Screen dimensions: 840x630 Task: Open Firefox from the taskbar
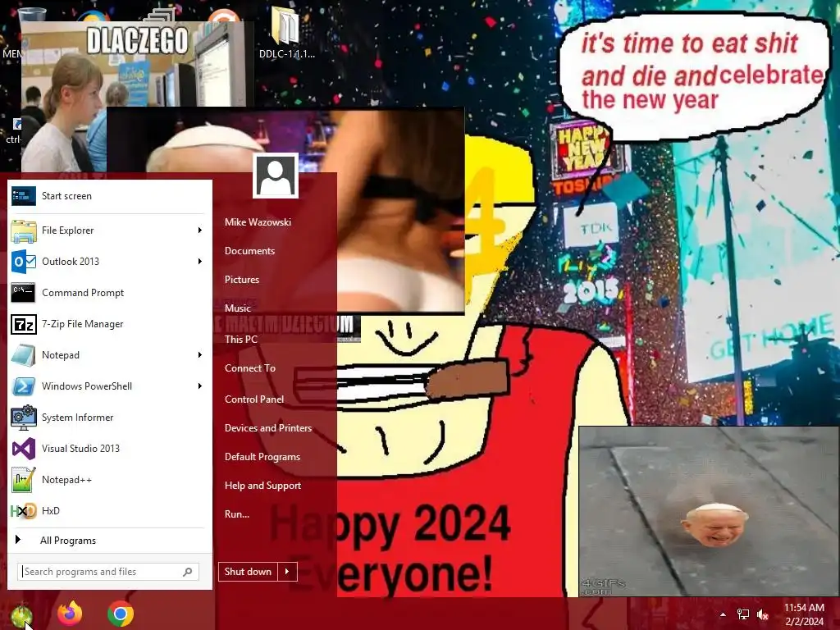pos(71,614)
